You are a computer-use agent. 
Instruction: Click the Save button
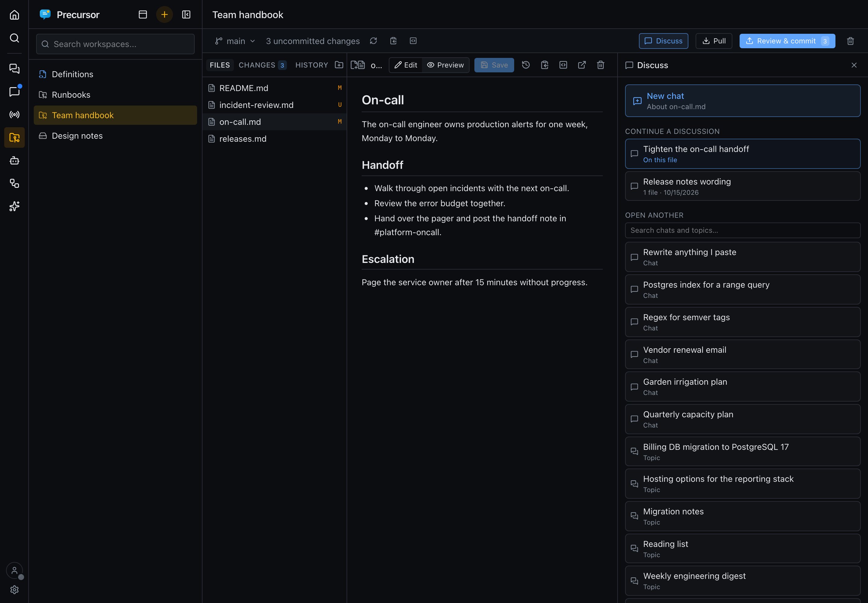pyautogui.click(x=494, y=65)
